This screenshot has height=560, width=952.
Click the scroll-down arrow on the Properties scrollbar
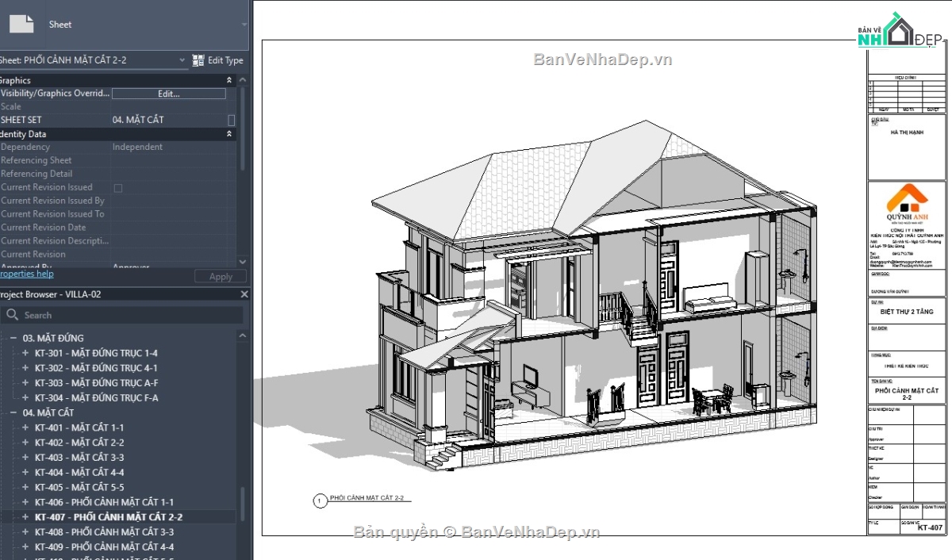point(242,262)
